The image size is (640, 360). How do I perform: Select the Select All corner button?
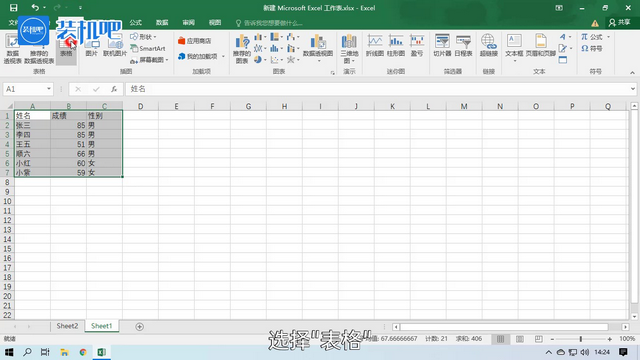point(8,106)
